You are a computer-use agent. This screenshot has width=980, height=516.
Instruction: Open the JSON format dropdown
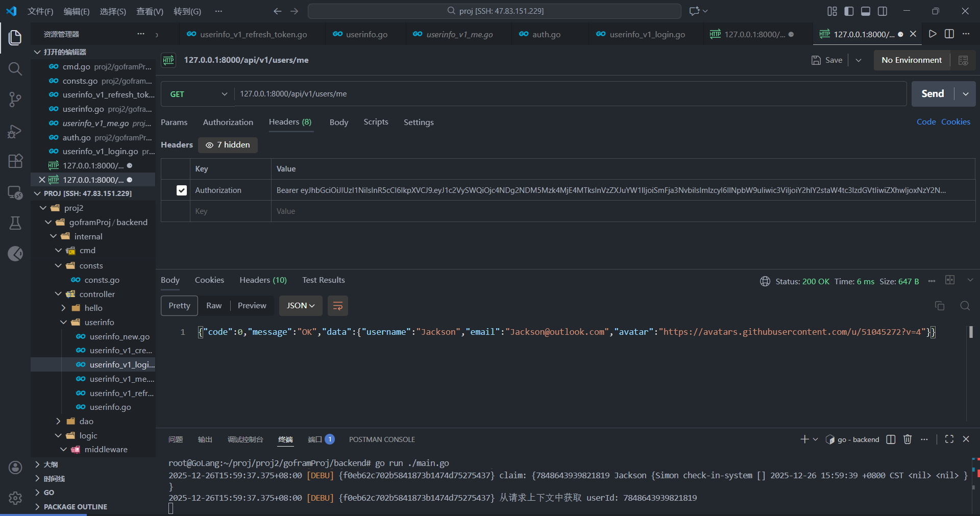[301, 306]
